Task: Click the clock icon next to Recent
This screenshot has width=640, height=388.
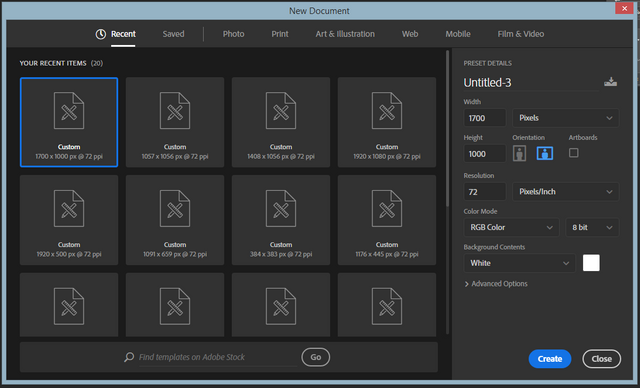Action: pyautogui.click(x=100, y=34)
